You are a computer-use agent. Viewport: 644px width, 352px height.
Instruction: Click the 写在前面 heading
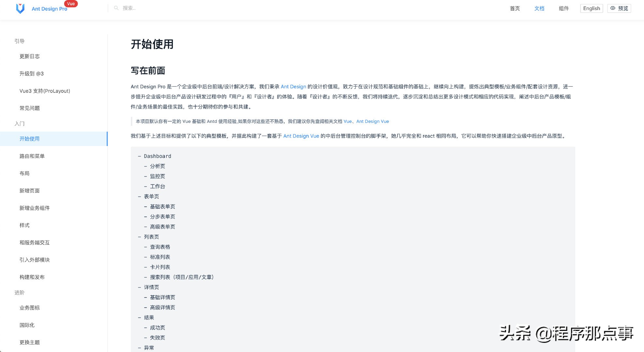click(148, 71)
